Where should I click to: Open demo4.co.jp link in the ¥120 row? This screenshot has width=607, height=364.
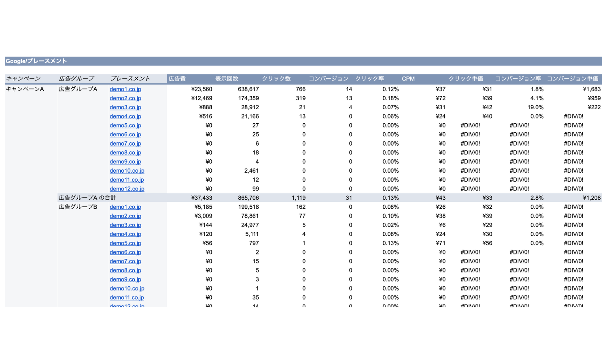(x=125, y=234)
